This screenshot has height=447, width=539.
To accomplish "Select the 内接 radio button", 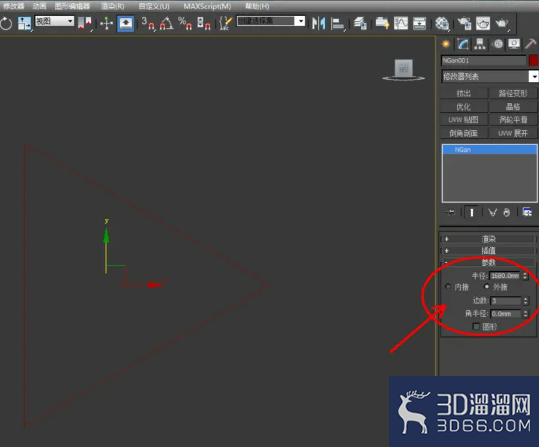I will (448, 286).
